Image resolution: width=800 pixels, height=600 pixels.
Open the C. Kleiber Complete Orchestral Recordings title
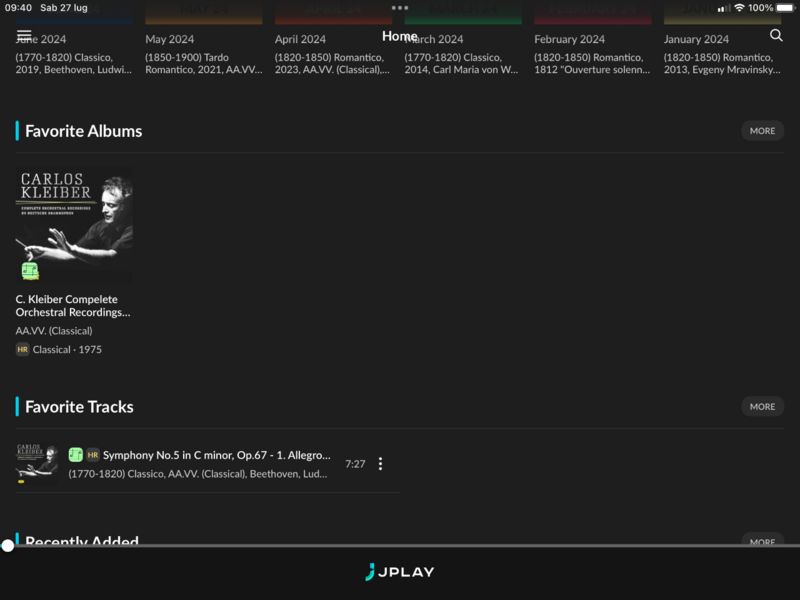[73, 306]
